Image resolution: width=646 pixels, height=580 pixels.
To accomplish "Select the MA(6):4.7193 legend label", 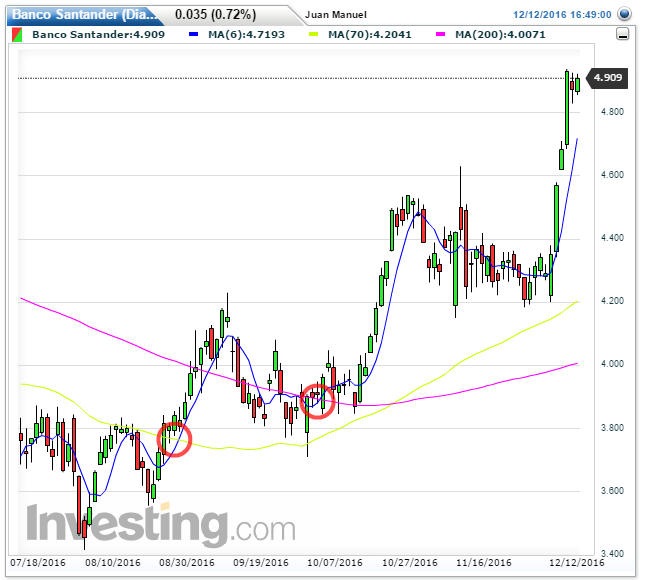I will pyautogui.click(x=246, y=35).
